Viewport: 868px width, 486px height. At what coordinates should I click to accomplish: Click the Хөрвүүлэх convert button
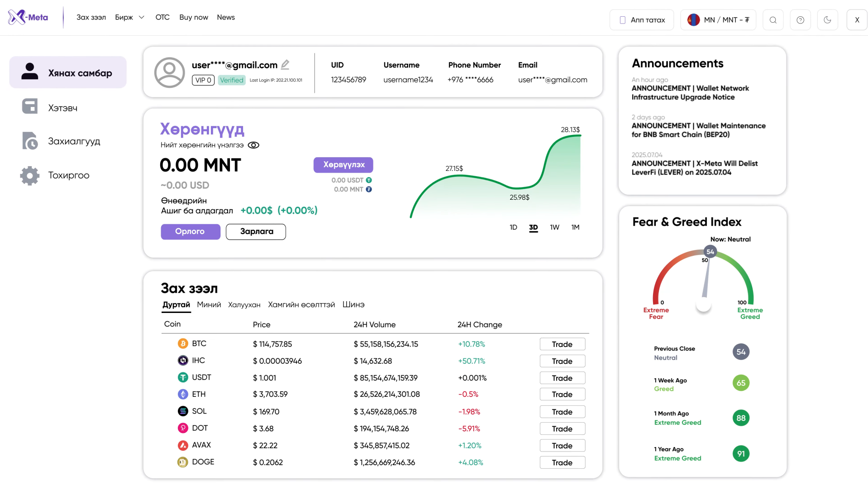[343, 165]
